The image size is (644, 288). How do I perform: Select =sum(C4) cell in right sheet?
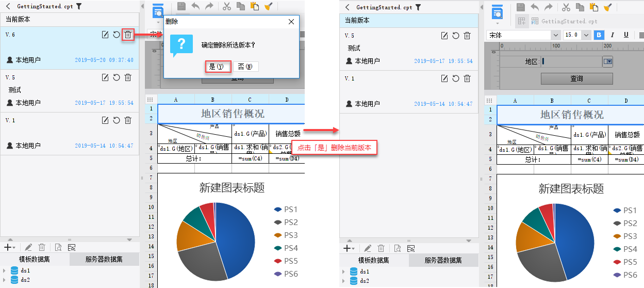589,159
